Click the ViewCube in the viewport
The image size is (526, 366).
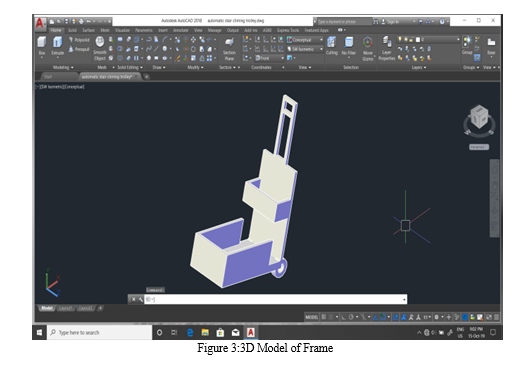pyautogui.click(x=479, y=117)
